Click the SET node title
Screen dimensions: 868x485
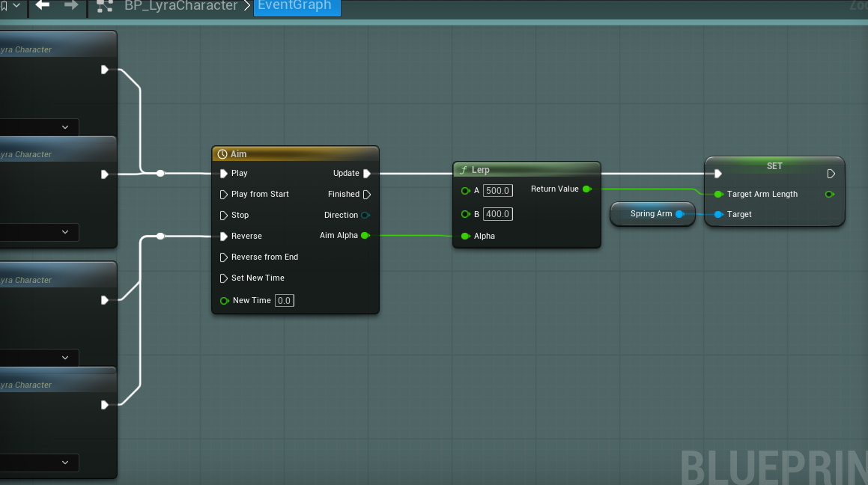pos(774,166)
